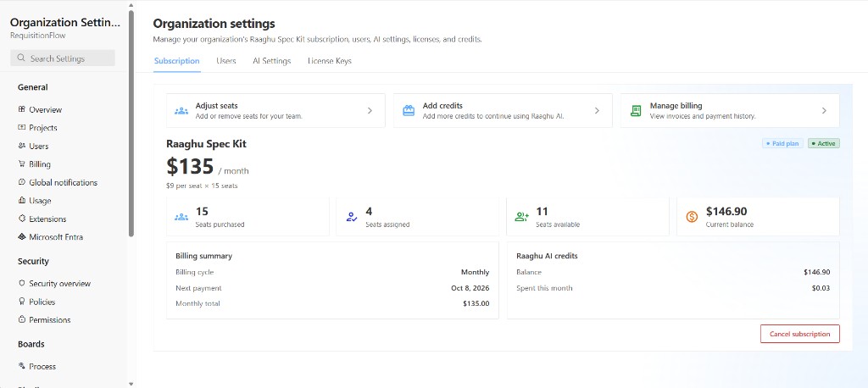Open the Add credits card
This screenshot has width=868, height=388.
(503, 111)
